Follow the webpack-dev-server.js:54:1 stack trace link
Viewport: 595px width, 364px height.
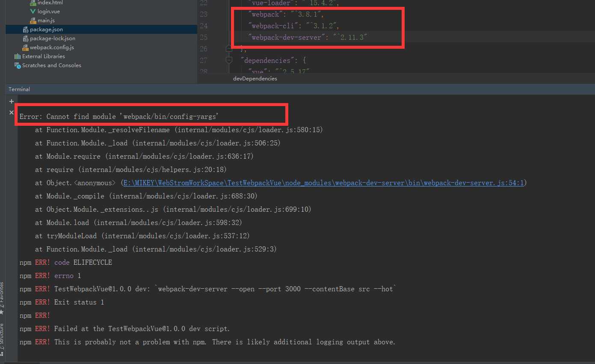click(323, 183)
